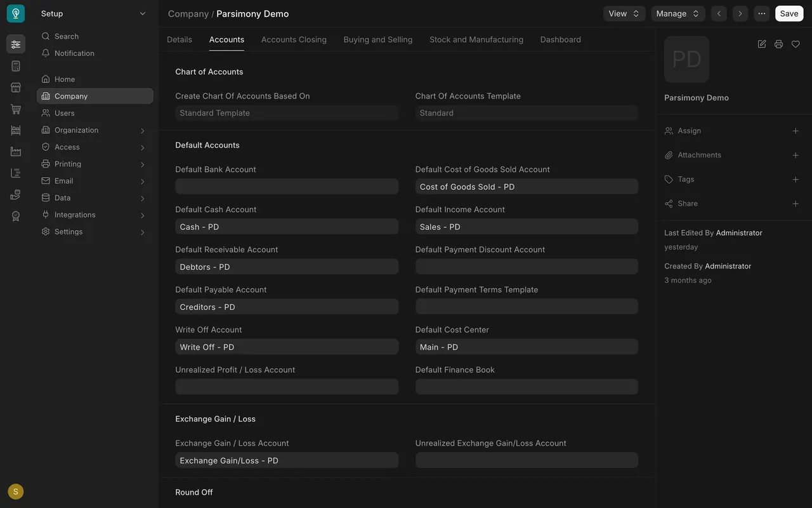Switch to the Accounts Closing tab
This screenshot has height=508, width=812.
pos(294,39)
